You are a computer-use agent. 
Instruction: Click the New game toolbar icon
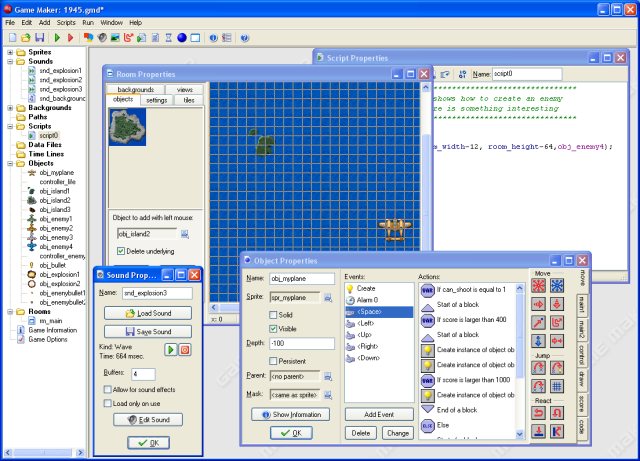point(13,38)
